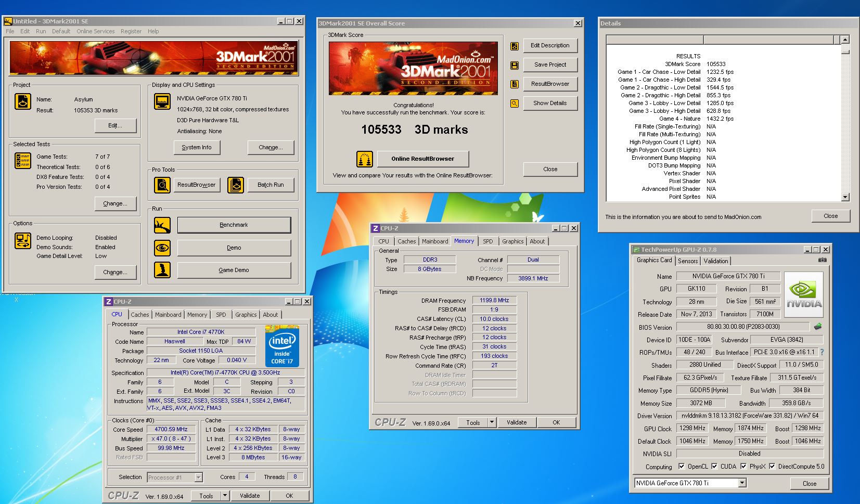
Task: Click the Batch Run icon in Pro Tools
Action: (x=236, y=185)
